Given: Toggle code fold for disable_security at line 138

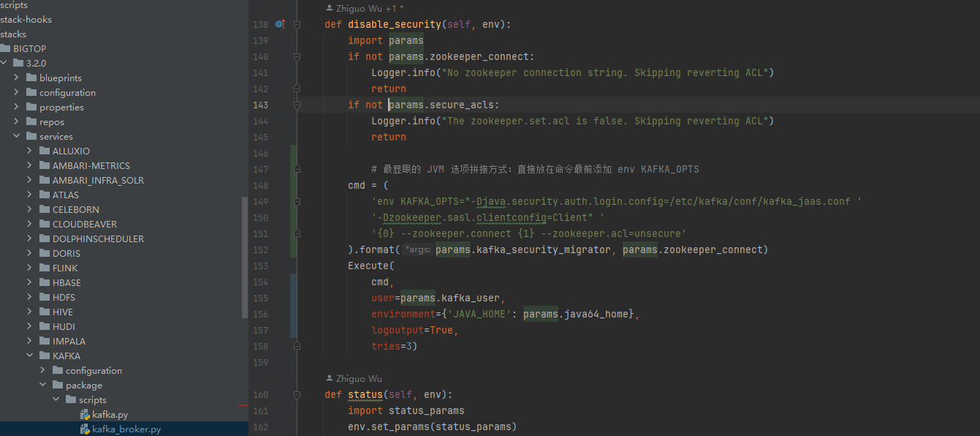Looking at the screenshot, I should 297,24.
